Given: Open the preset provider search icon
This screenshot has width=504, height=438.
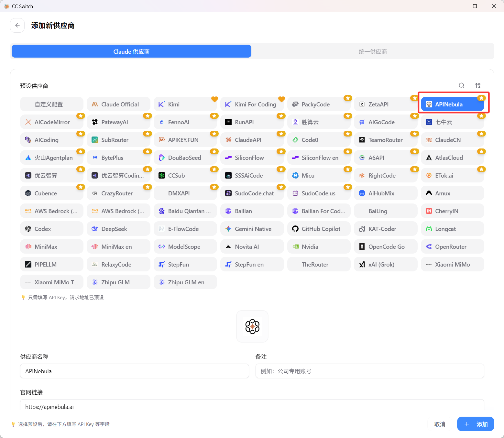Looking at the screenshot, I should (x=462, y=85).
